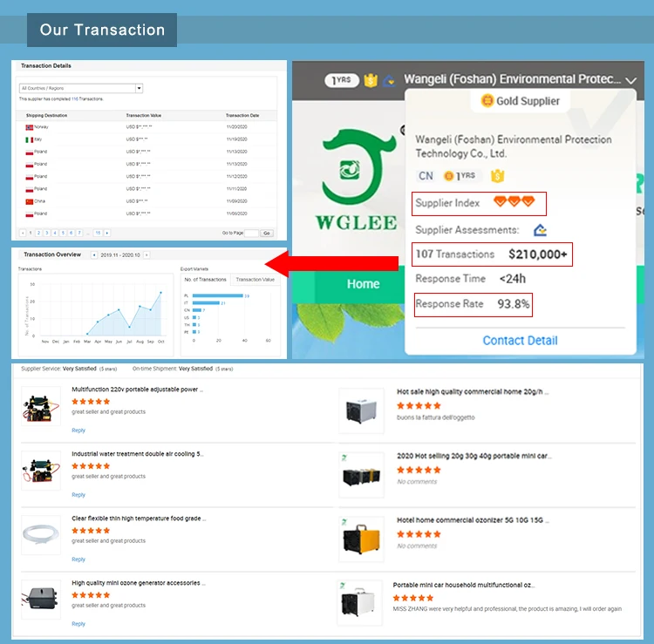Click the gold dollar badge beside popup 1YRS
The width and height of the screenshot is (654, 644).
tap(497, 176)
